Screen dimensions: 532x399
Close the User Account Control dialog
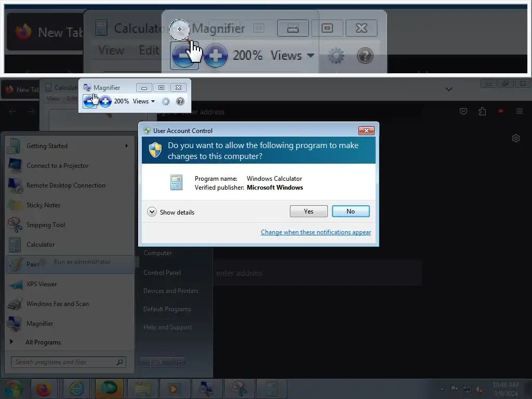pyautogui.click(x=366, y=130)
